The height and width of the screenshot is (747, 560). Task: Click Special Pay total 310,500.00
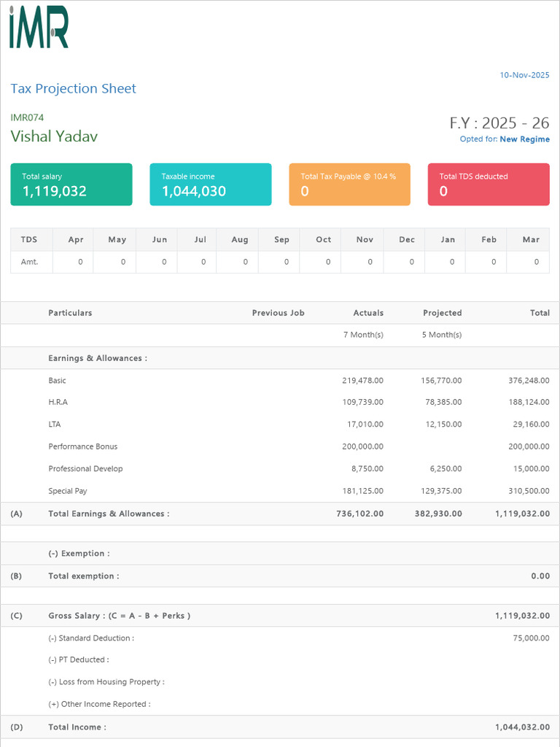click(529, 491)
